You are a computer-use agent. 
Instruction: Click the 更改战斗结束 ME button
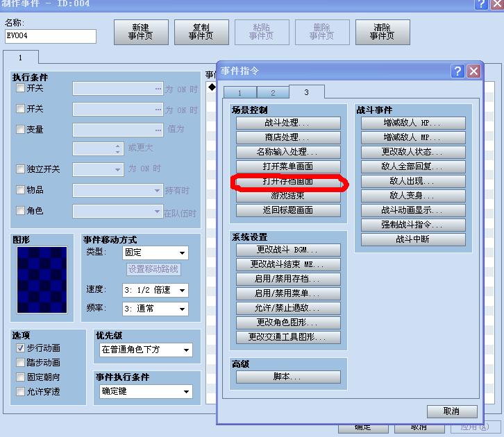pyautogui.click(x=288, y=264)
